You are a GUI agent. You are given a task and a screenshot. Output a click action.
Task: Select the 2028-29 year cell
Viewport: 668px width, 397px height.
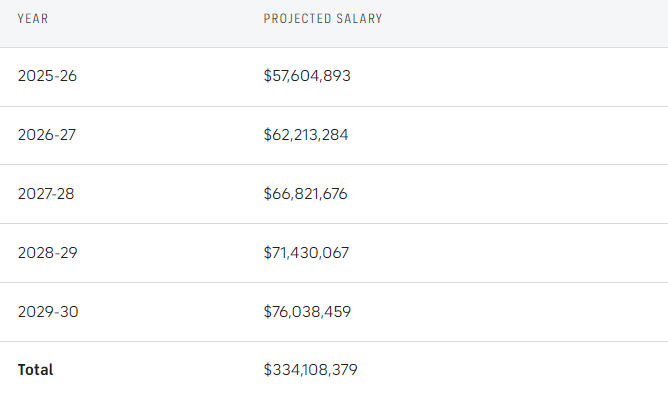click(48, 253)
